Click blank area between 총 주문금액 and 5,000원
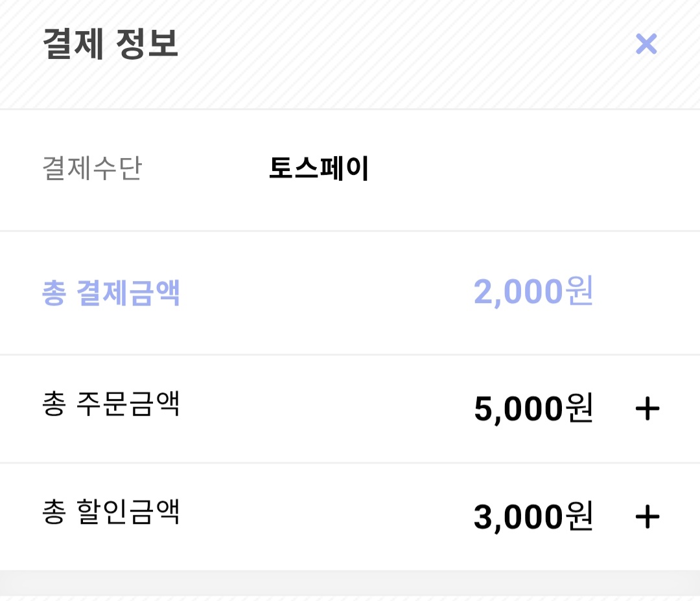Image resolution: width=700 pixels, height=601 pixels. point(324,408)
